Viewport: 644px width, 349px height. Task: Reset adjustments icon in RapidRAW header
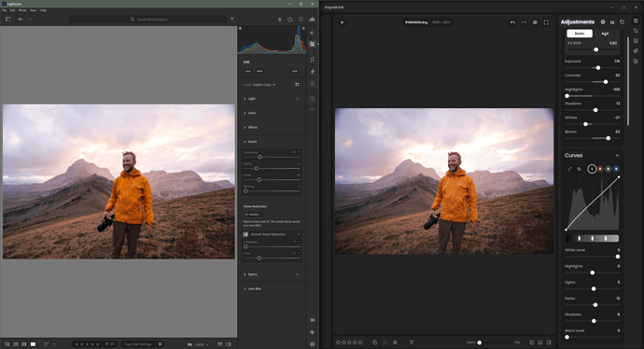[x=622, y=22]
